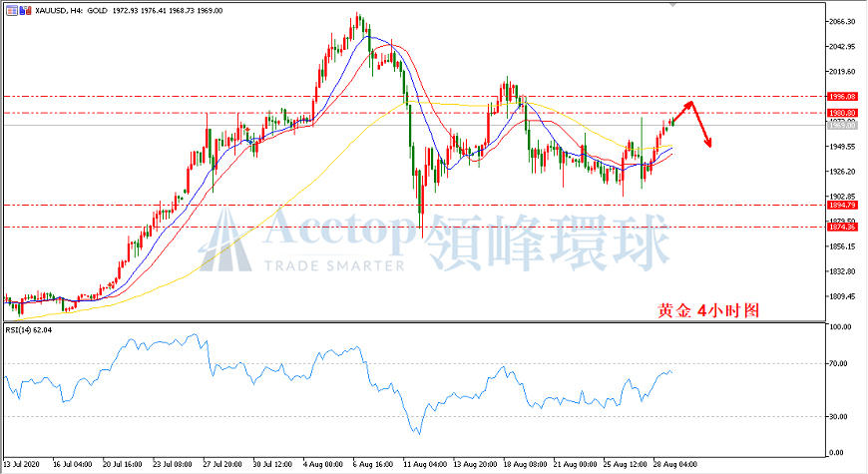Click the XAUUSD, H4 chart title text

[x=58, y=11]
